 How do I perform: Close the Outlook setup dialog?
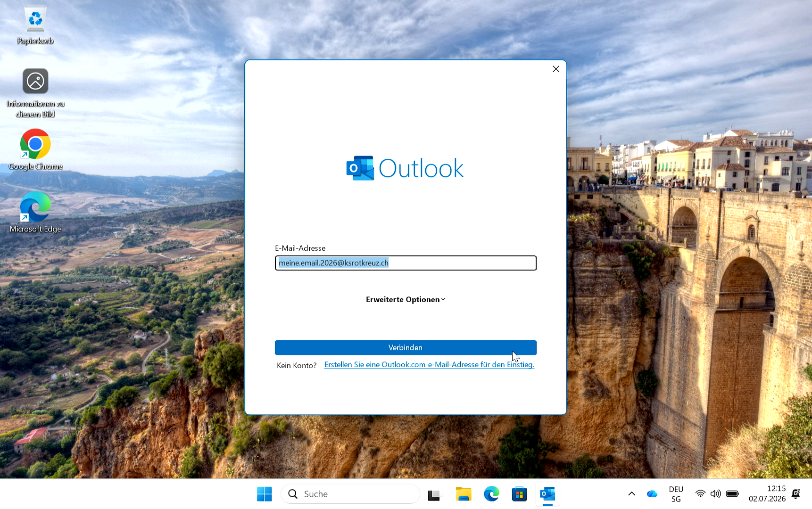[x=556, y=69]
